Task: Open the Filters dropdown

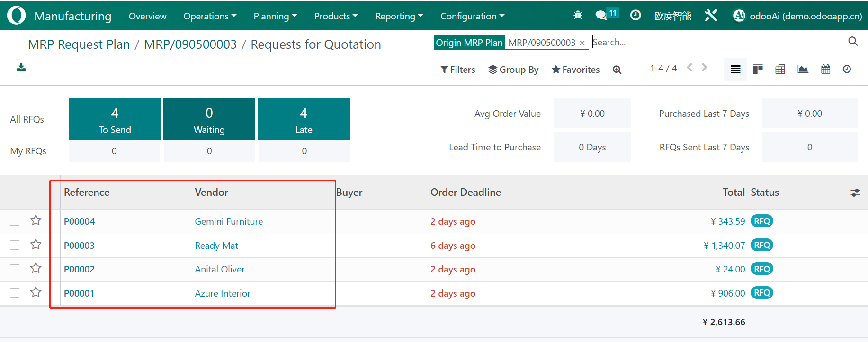Action: click(x=458, y=70)
